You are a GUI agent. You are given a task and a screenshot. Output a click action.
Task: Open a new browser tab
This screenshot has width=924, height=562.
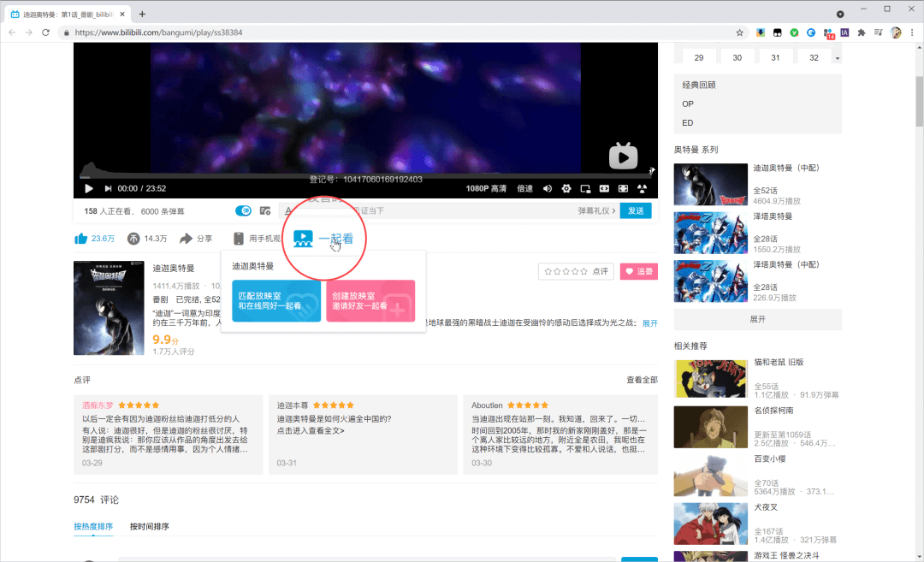[142, 14]
